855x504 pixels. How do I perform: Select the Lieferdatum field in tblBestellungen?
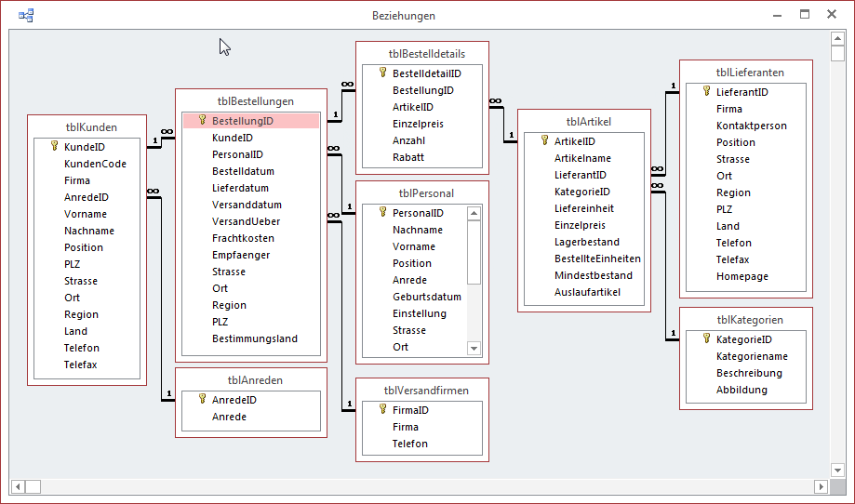[240, 188]
